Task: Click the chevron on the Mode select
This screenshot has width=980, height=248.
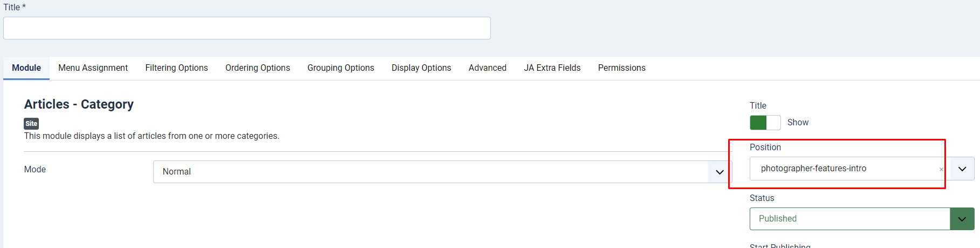Action: tap(719, 172)
